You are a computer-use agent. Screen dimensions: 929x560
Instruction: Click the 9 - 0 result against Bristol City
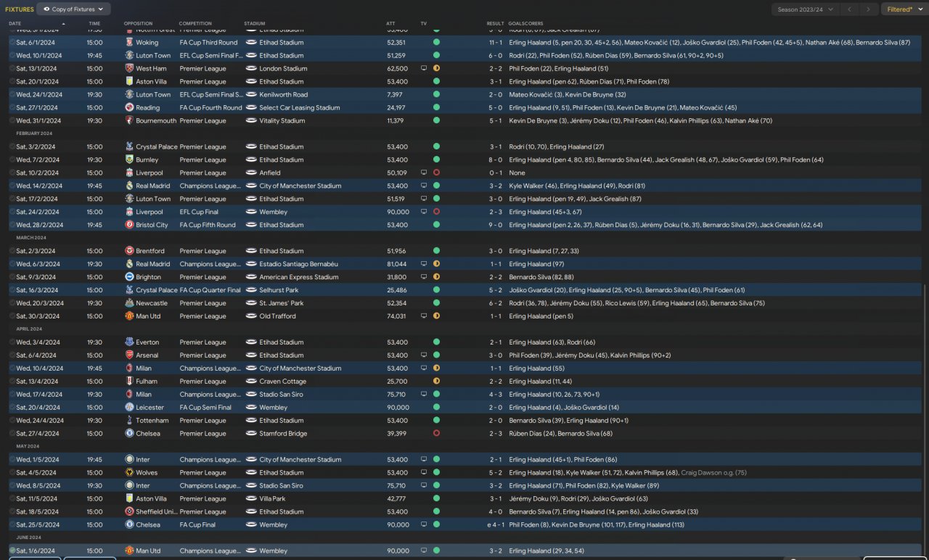[x=494, y=226]
